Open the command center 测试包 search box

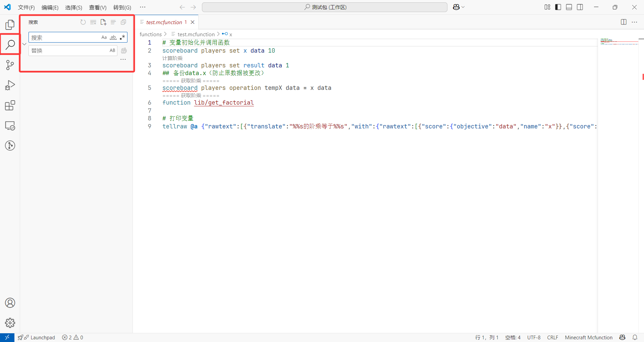(x=325, y=7)
